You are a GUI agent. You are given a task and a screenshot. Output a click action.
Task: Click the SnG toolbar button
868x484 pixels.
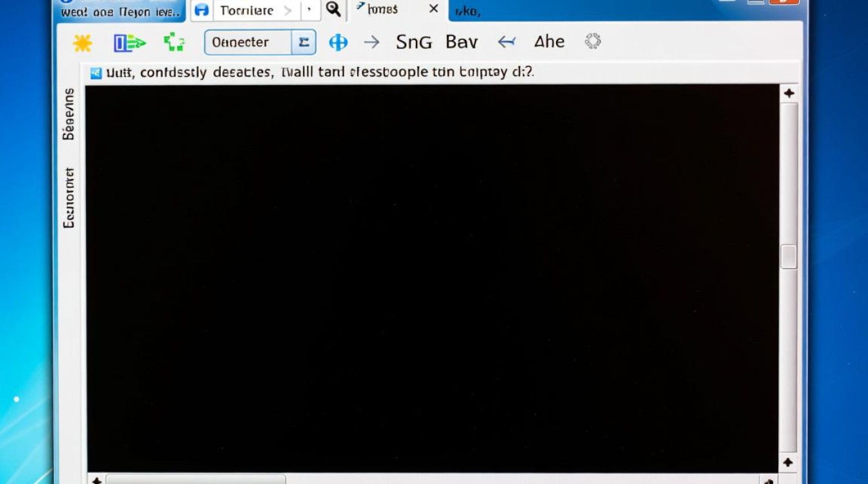pos(414,43)
